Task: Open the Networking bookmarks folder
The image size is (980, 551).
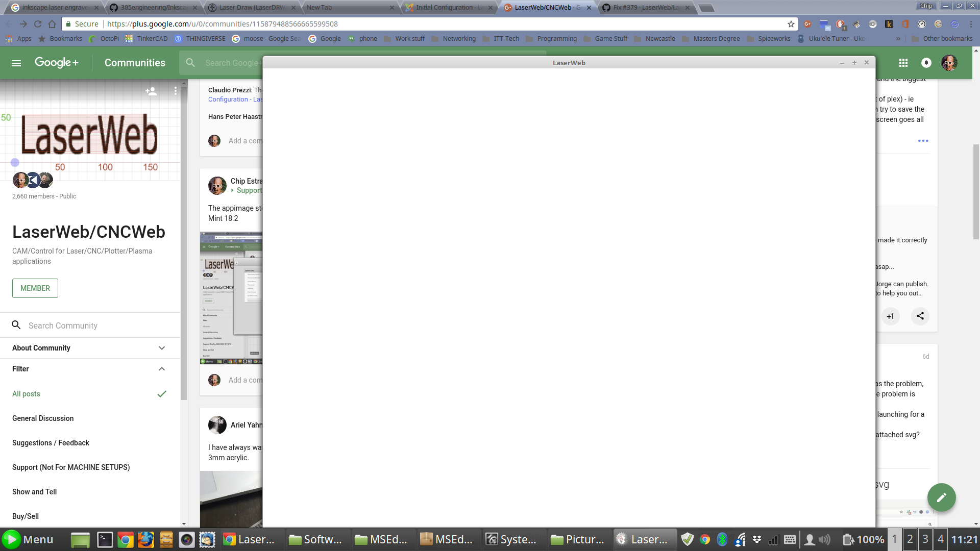Action: click(x=453, y=39)
